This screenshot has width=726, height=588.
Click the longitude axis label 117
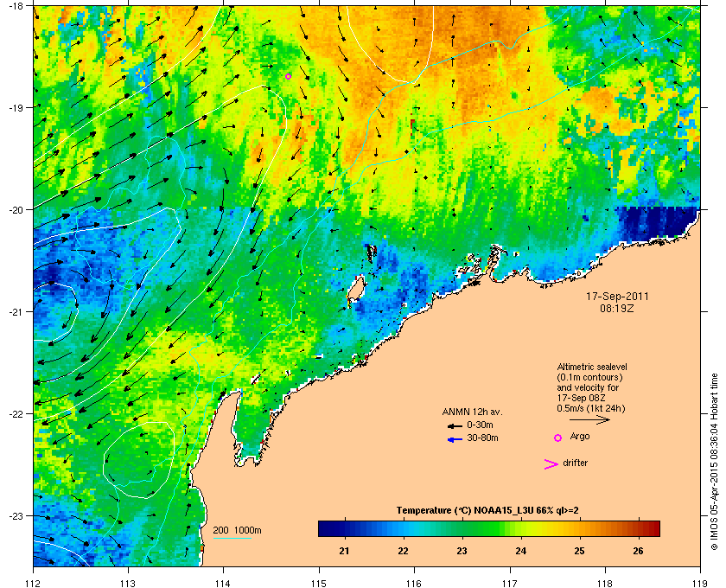(x=510, y=583)
